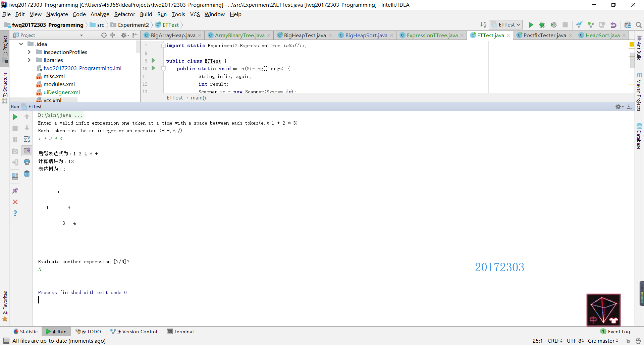Open the File menu
Image resolution: width=644 pixels, height=345 pixels.
pos(6,14)
